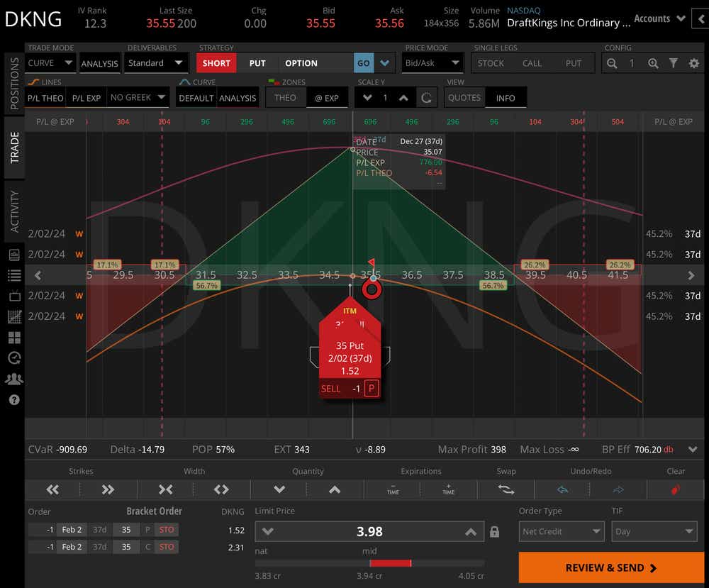The height and width of the screenshot is (588, 709).
Task: Increase the order quantity
Action: click(x=335, y=489)
